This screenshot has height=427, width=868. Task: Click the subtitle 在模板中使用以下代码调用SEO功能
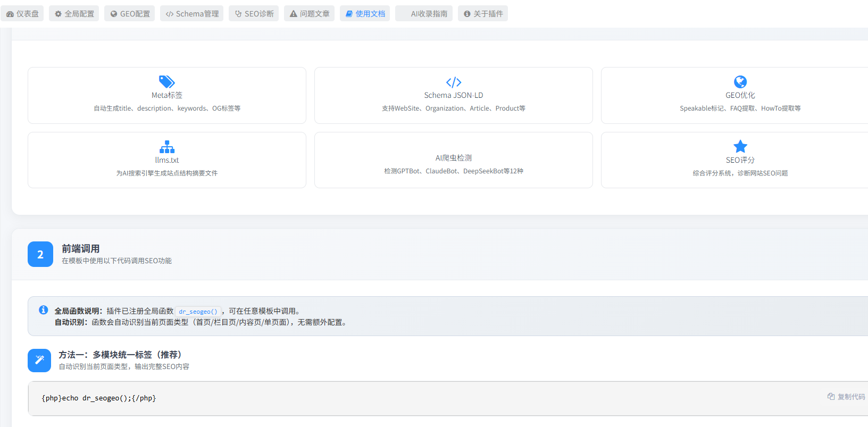click(116, 261)
